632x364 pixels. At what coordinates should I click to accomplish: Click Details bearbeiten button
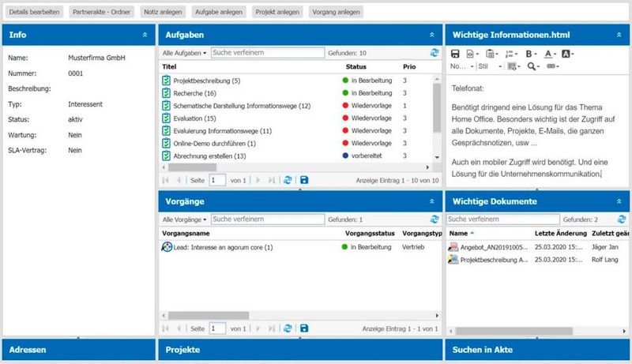tap(34, 12)
